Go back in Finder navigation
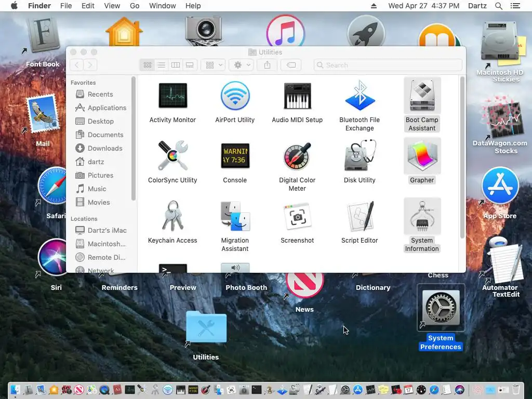 click(x=77, y=65)
